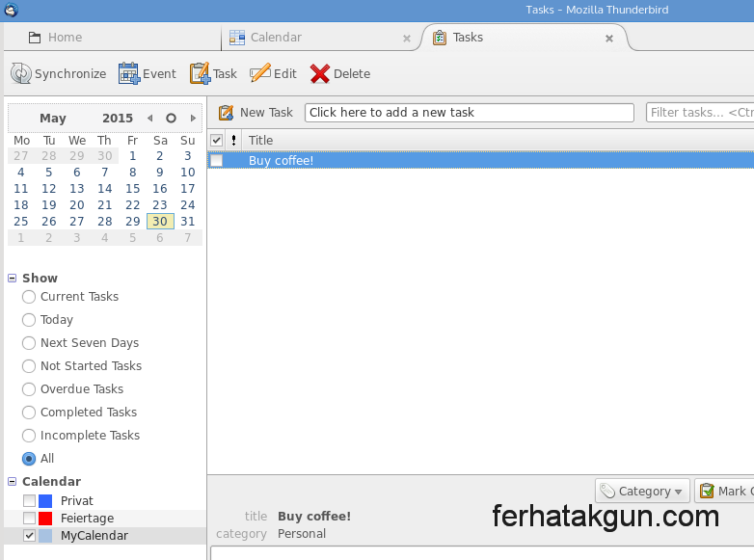The image size is (754, 560).
Task: Select May 10 in the mini calendar
Action: coord(188,173)
